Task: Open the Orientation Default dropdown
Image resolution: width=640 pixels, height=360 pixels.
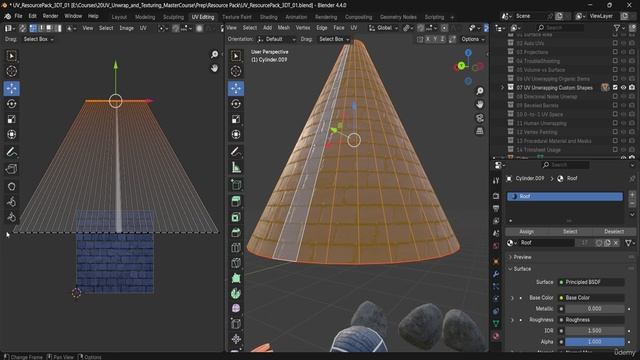Action: (276, 39)
